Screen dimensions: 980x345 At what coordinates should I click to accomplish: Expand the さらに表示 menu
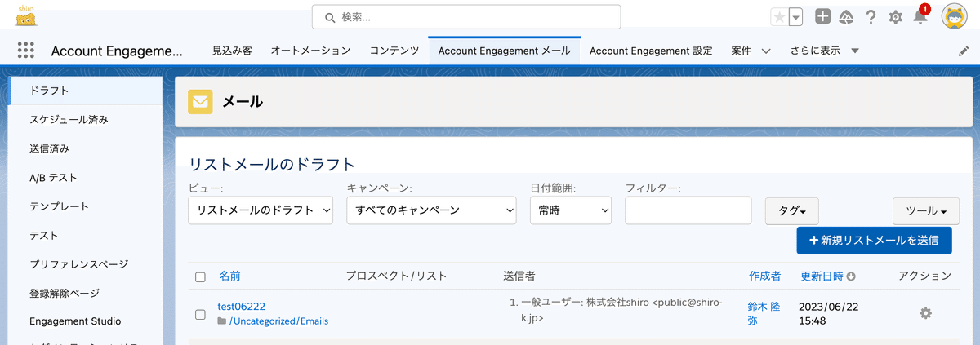pyautogui.click(x=825, y=51)
